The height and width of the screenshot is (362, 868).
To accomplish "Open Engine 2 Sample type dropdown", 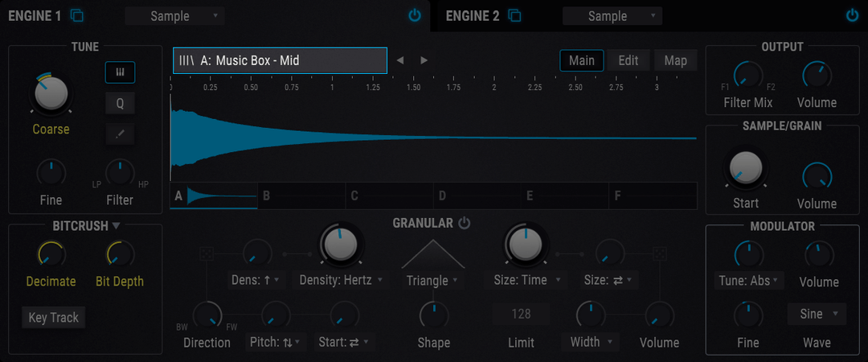I will [x=612, y=16].
